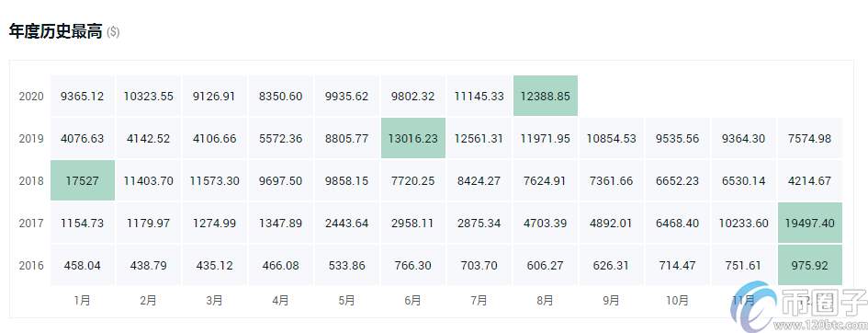Select the 10233.60 cell in November 2017
The image size is (868, 333).
(x=744, y=223)
